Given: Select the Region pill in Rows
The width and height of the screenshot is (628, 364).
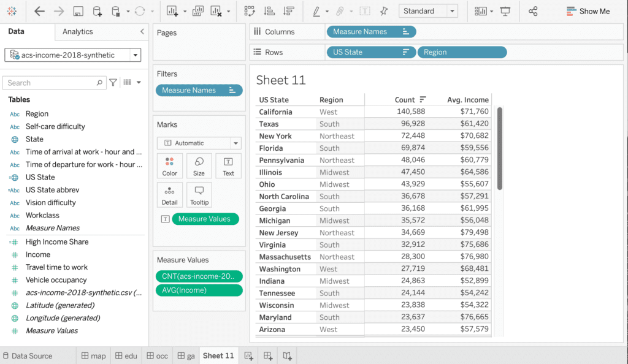Looking at the screenshot, I should click(x=462, y=52).
